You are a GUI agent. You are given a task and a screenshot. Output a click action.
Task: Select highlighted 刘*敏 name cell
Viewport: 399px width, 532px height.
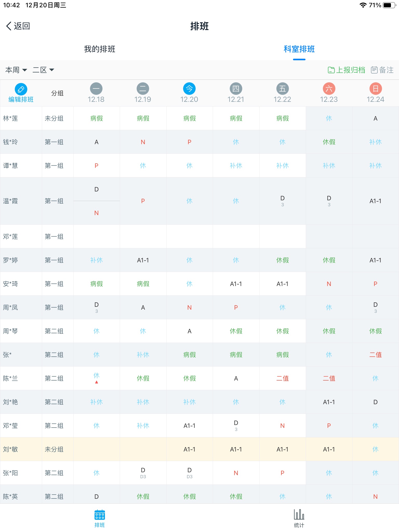(21, 449)
